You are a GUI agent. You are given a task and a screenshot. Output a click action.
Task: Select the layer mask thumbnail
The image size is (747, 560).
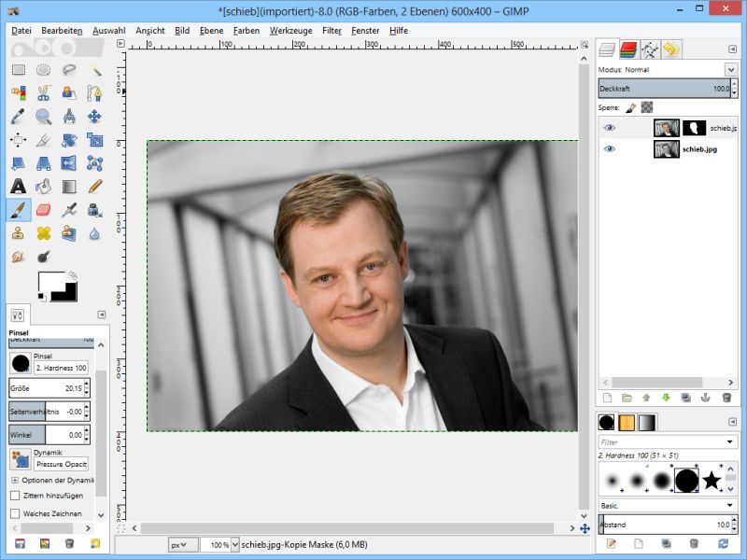pyautogui.click(x=694, y=128)
